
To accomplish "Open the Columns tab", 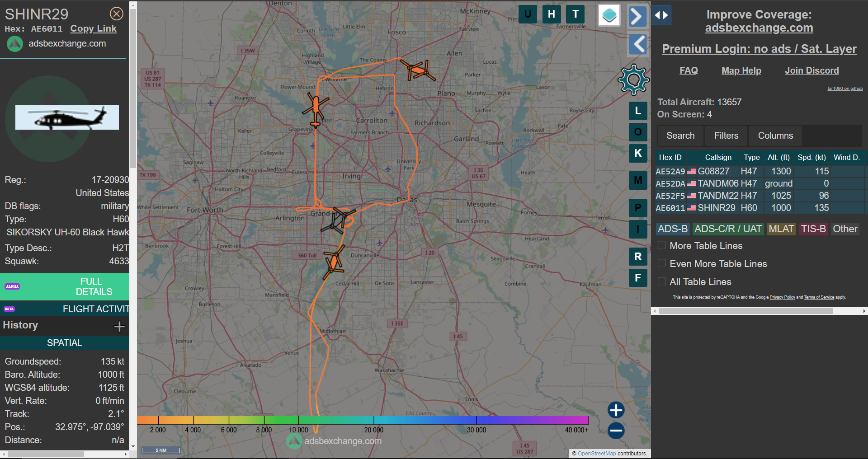I will [775, 136].
